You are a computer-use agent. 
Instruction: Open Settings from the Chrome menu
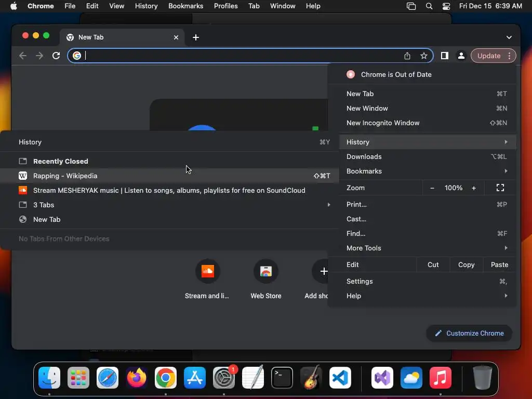(x=427, y=281)
